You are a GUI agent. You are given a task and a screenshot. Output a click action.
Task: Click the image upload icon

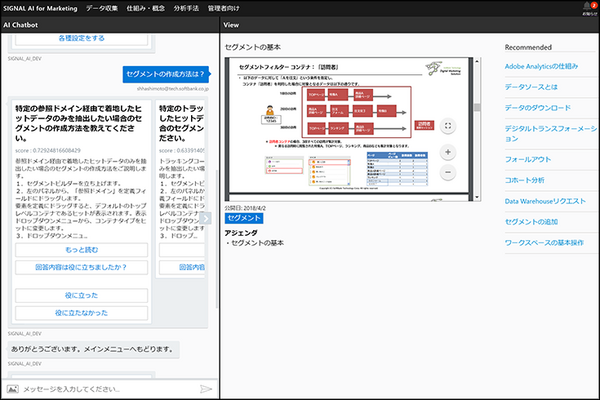pos(12,388)
